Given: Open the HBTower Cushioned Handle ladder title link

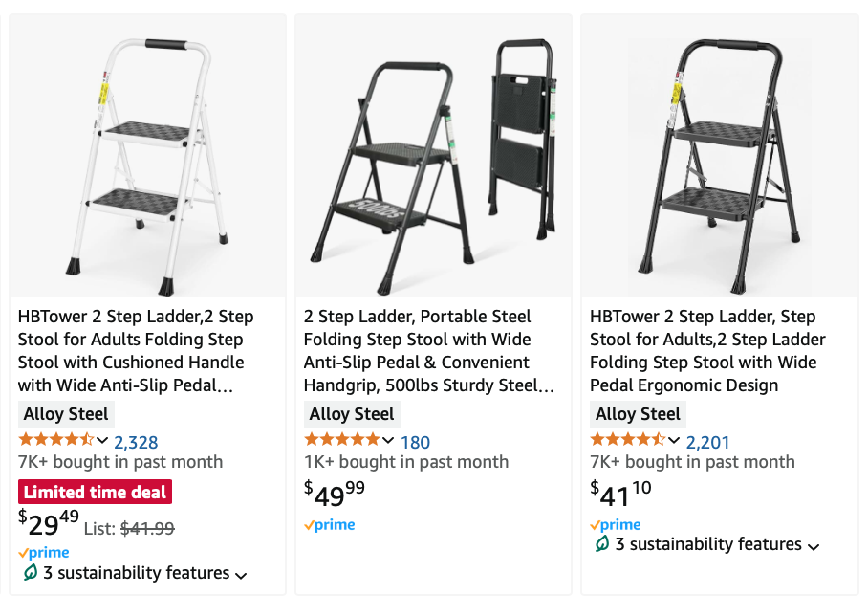Looking at the screenshot, I should coord(135,351).
